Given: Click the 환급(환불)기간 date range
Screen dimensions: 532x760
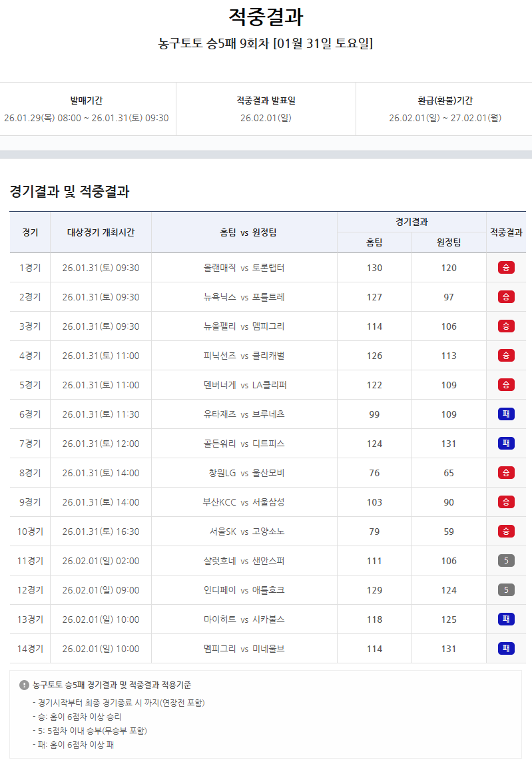Looking at the screenshot, I should click(x=445, y=118).
